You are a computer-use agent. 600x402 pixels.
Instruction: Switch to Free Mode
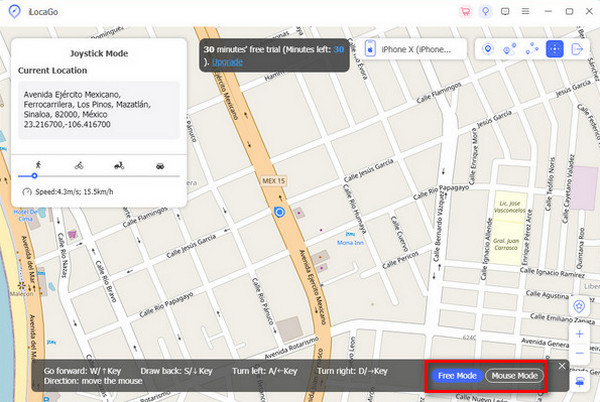[458, 376]
